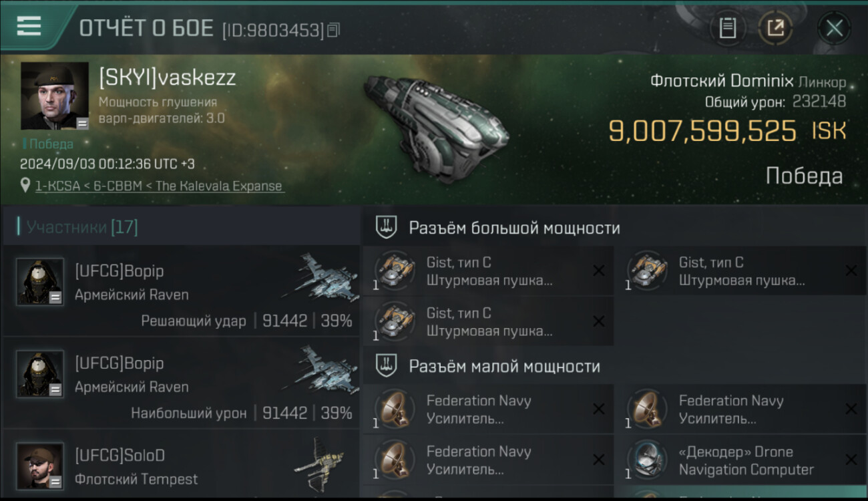Open the clipboard report icon in header
The height and width of the screenshot is (501, 868).
tap(728, 28)
